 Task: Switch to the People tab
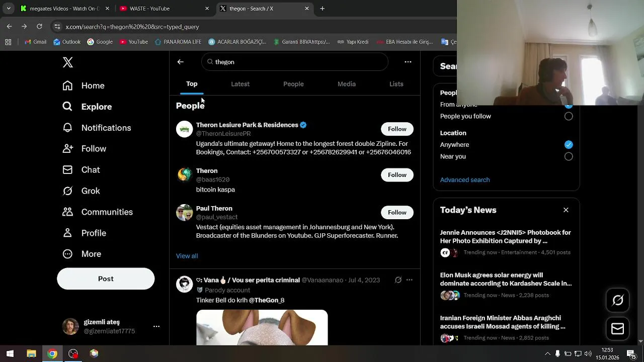click(293, 84)
